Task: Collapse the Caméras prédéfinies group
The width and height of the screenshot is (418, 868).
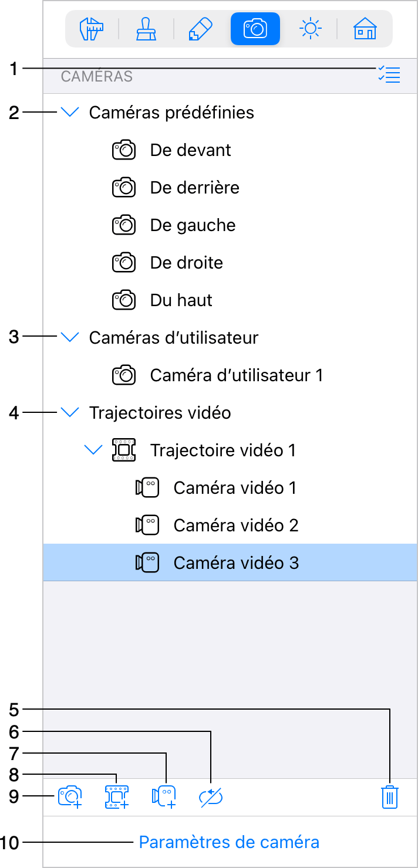Action: point(70,113)
